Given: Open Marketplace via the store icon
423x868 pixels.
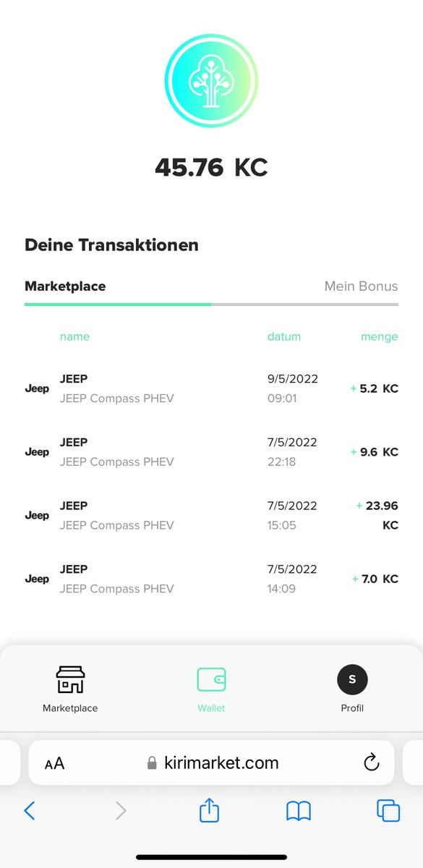Looking at the screenshot, I should coord(70,680).
